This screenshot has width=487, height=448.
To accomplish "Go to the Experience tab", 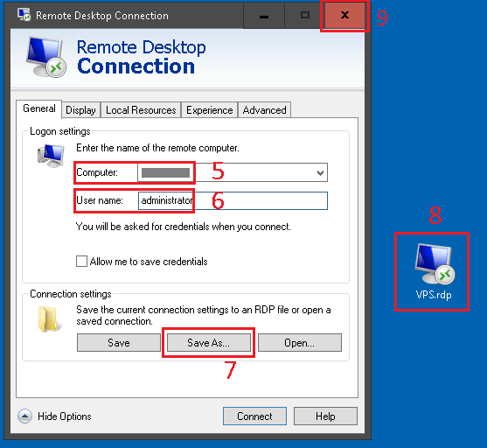I will click(209, 110).
